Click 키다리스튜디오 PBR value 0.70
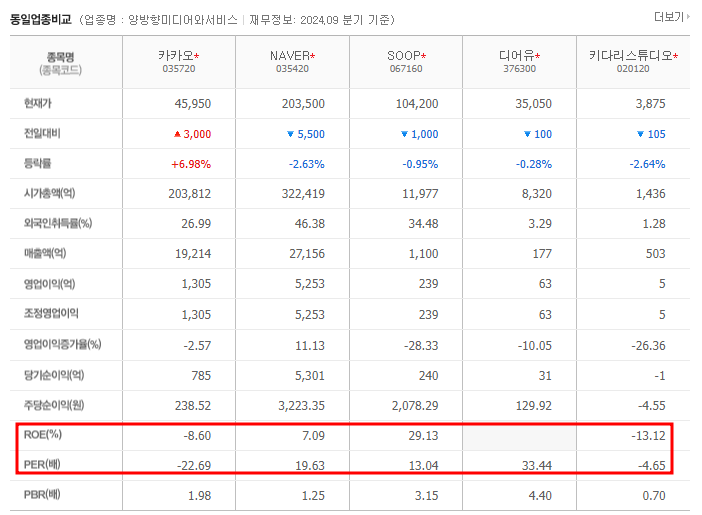 (654, 496)
